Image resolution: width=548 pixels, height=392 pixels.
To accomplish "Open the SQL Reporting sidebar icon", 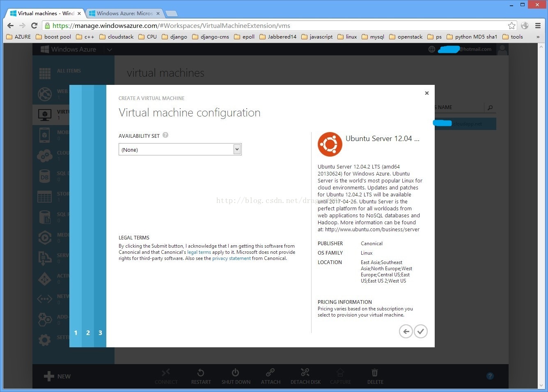I will (x=45, y=217).
